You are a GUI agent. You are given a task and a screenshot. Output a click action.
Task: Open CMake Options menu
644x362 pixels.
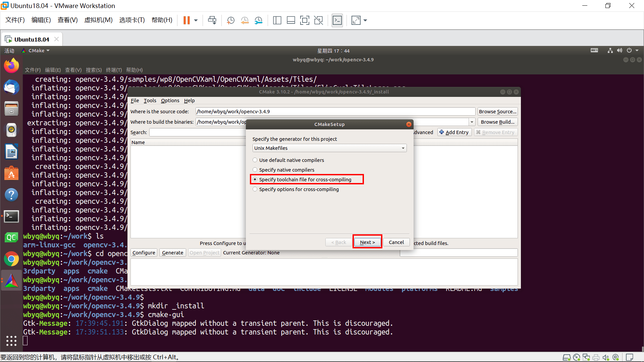click(170, 101)
